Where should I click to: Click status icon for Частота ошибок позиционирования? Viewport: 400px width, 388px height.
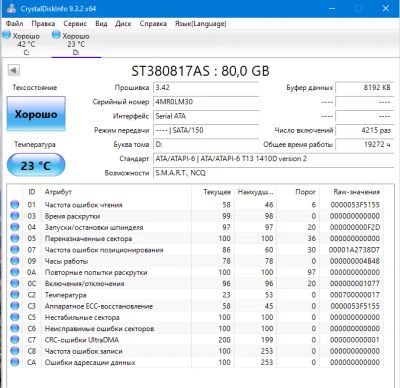[x=15, y=250]
